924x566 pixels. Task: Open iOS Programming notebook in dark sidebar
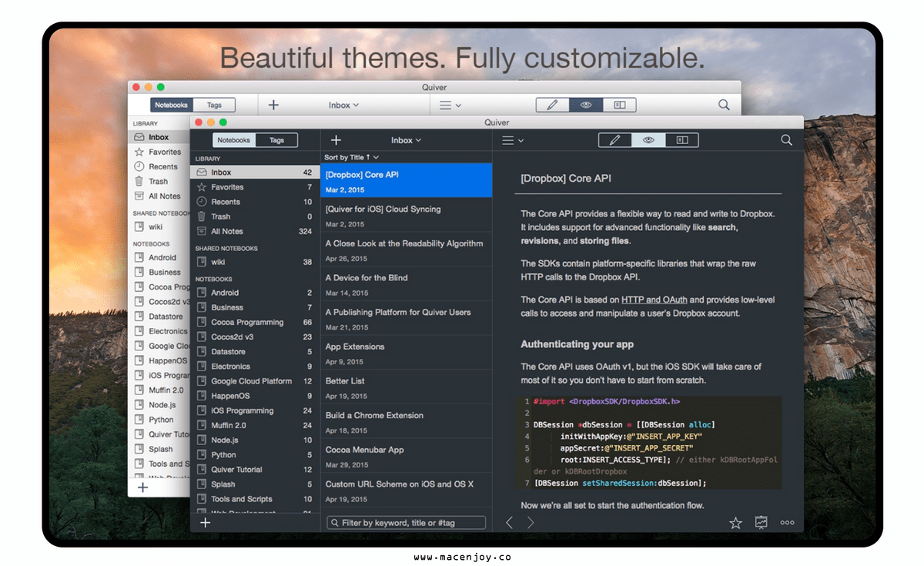(x=255, y=410)
